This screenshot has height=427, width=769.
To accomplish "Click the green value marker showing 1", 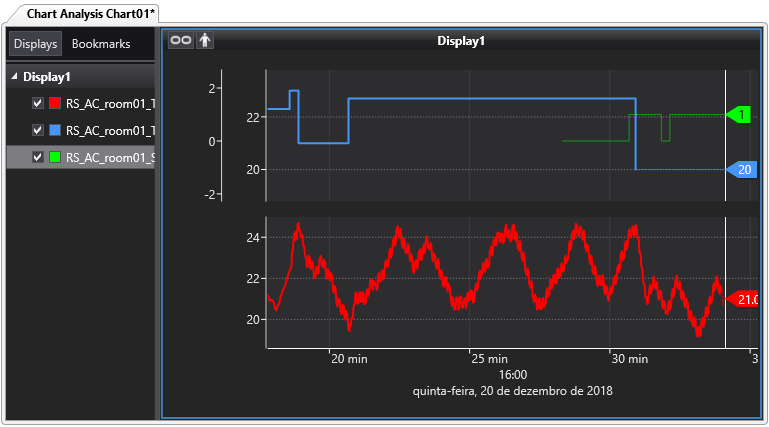I will (740, 115).
